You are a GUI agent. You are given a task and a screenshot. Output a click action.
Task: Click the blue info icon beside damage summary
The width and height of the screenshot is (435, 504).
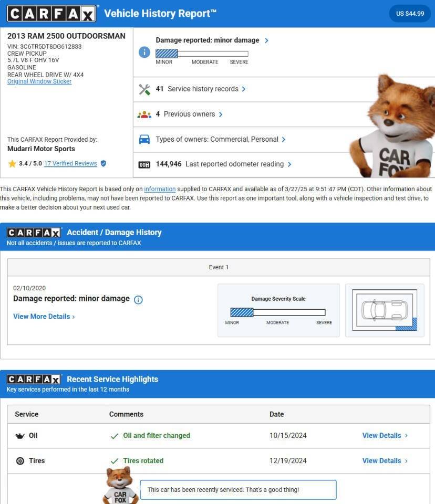click(144, 52)
